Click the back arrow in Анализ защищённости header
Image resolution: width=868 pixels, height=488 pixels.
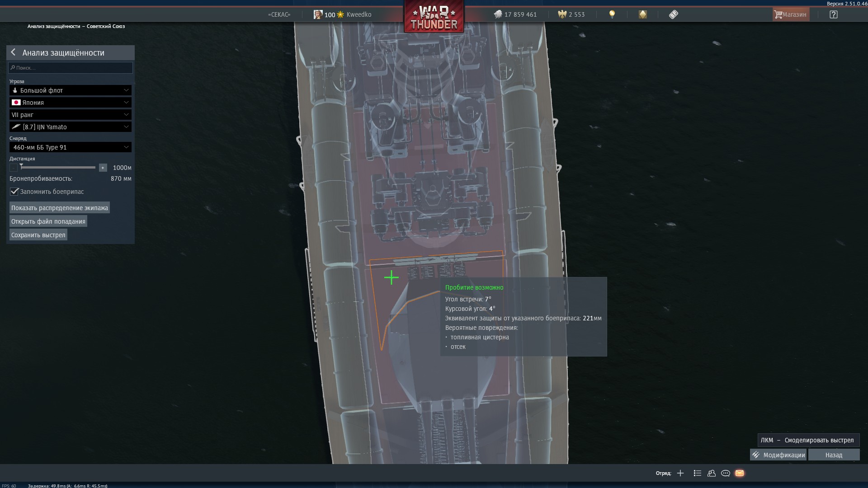click(13, 52)
